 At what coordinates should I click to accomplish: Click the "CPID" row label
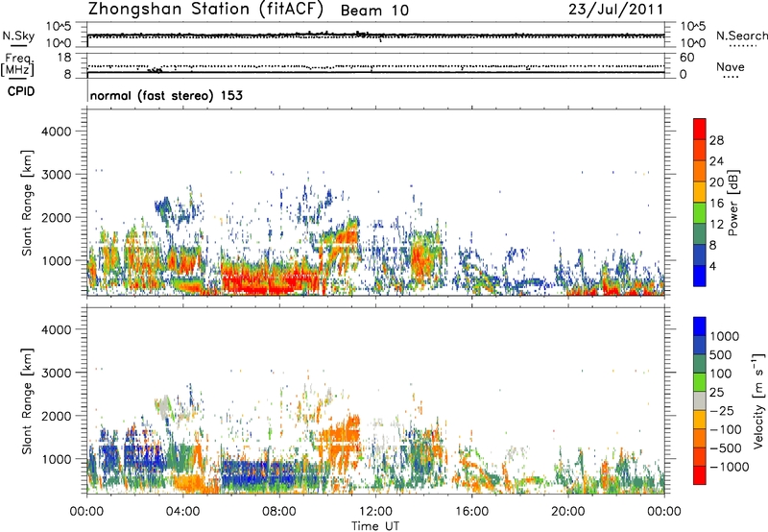(x=21, y=91)
